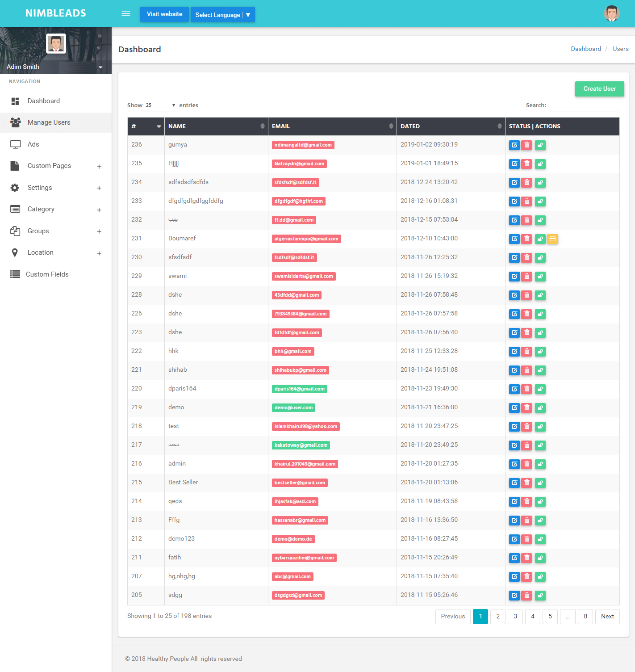Screen dimensions: 635x672
Task: Click the Create User button
Action: tap(599, 89)
